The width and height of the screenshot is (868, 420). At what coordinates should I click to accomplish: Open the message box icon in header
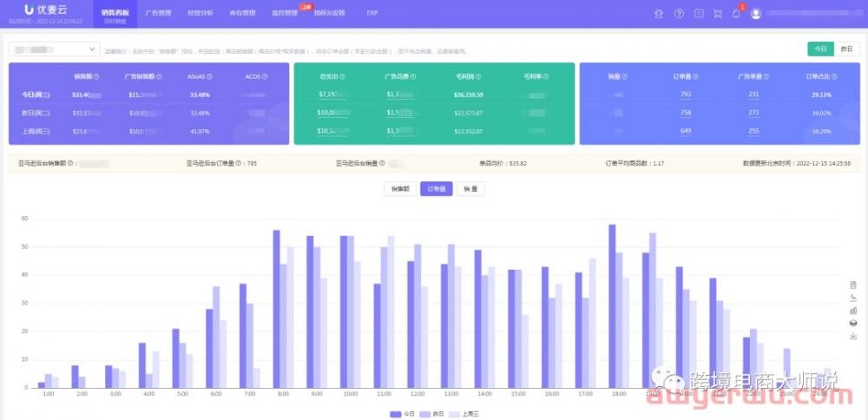699,14
